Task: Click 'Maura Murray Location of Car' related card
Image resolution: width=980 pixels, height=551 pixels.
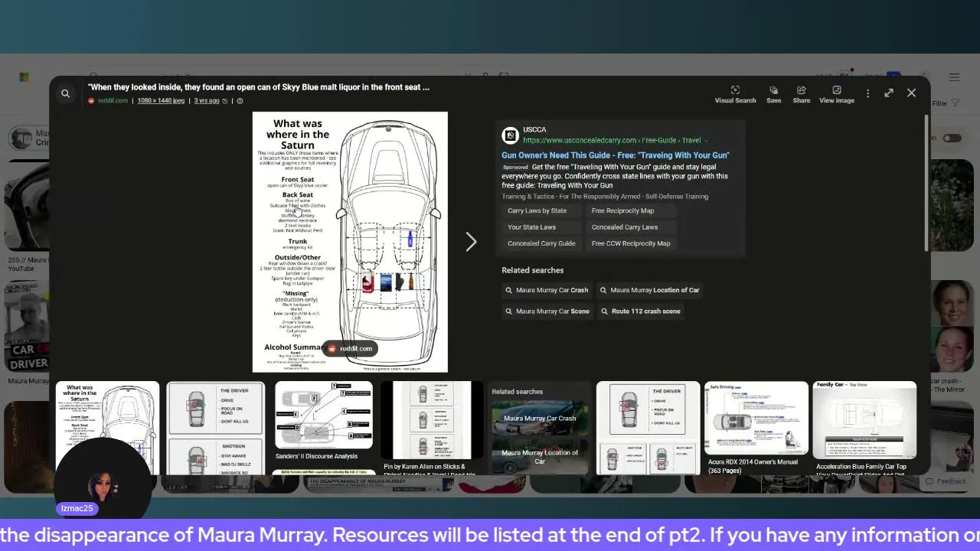Action: click(x=540, y=457)
